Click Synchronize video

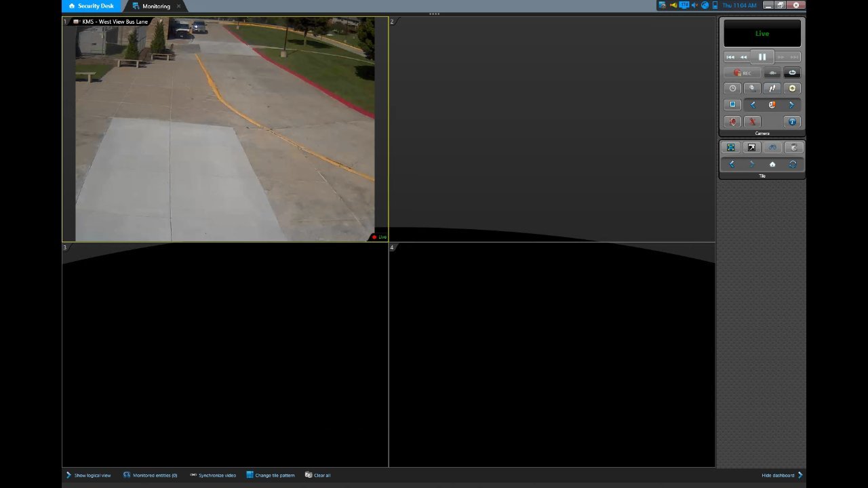click(x=213, y=475)
